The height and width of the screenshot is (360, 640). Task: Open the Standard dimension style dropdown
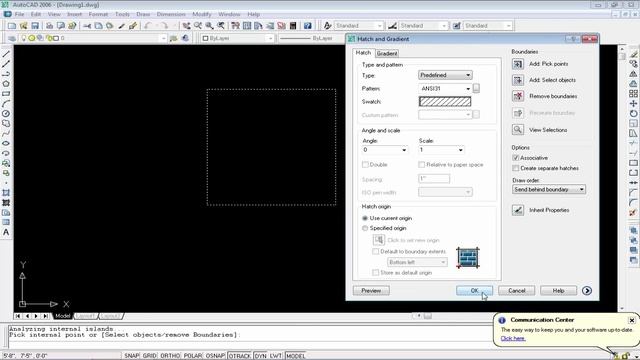point(423,26)
